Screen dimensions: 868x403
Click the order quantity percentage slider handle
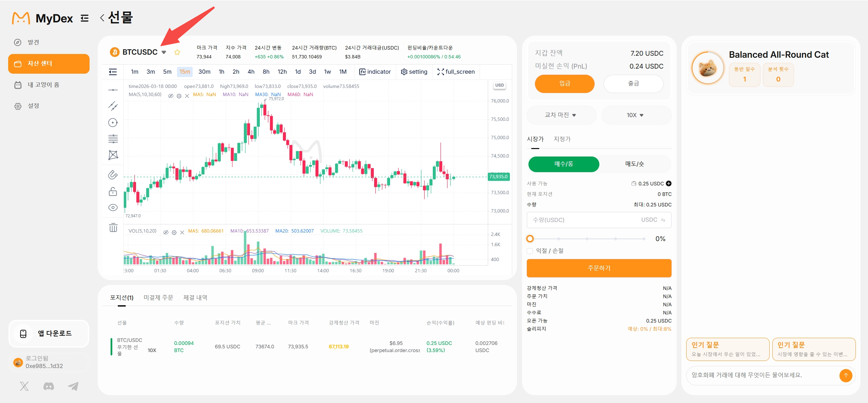click(x=530, y=239)
